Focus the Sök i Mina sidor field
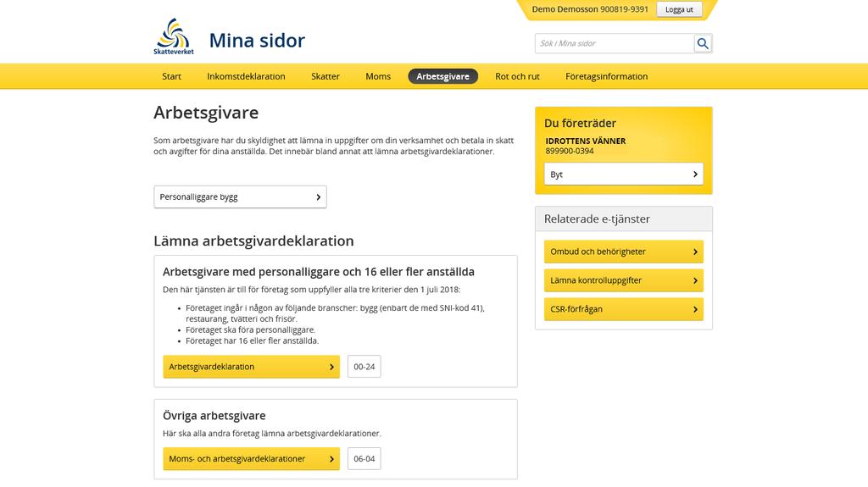868x487 pixels. [615, 43]
